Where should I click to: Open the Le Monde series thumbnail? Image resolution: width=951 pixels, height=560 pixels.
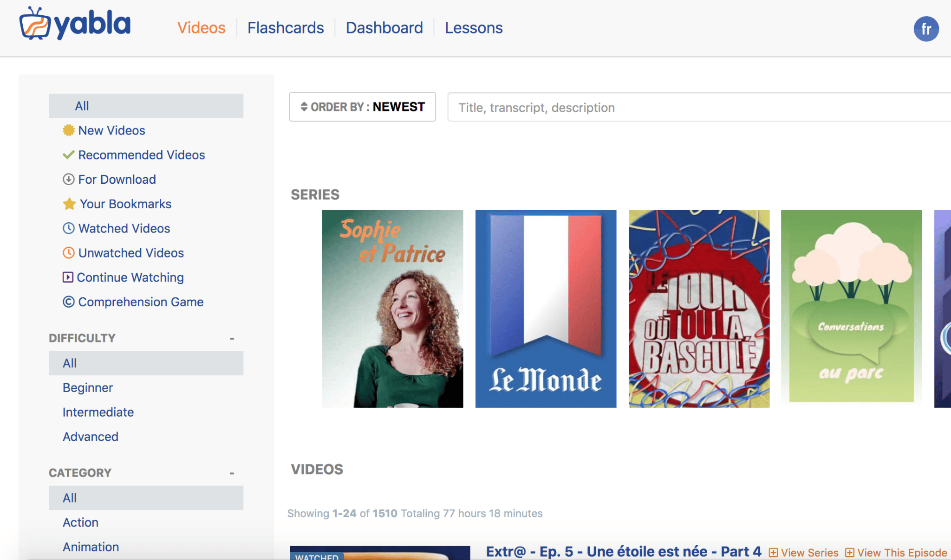pyautogui.click(x=546, y=309)
